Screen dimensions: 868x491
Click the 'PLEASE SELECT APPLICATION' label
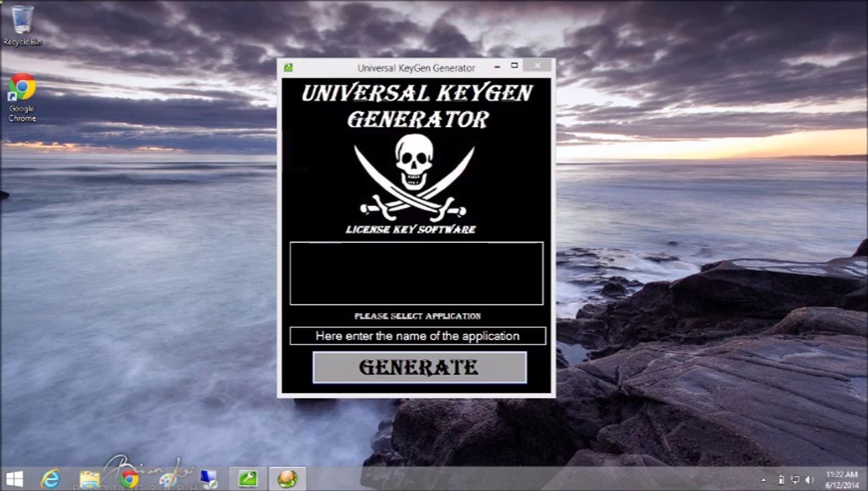[x=418, y=316]
